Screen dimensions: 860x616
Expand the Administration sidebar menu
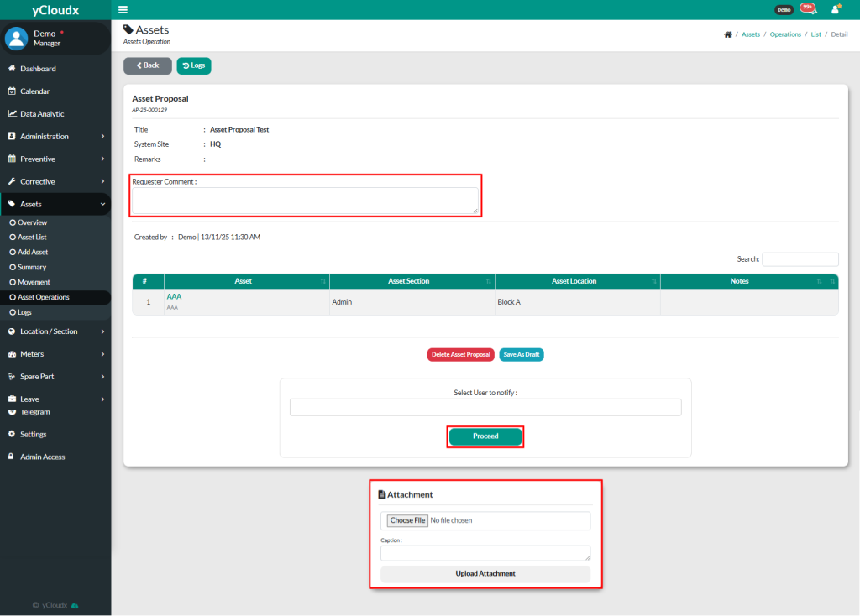[55, 137]
